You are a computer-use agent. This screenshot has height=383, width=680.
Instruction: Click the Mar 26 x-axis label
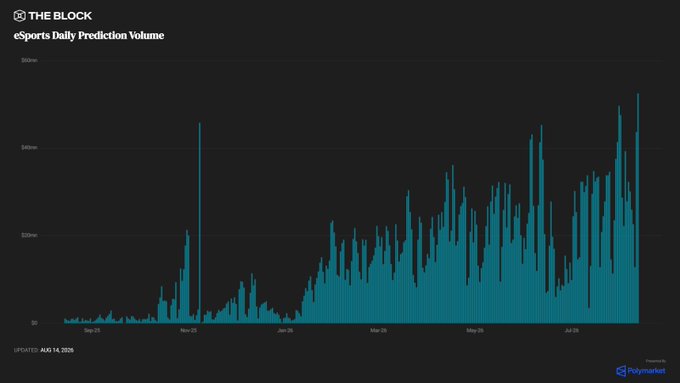[x=378, y=331]
